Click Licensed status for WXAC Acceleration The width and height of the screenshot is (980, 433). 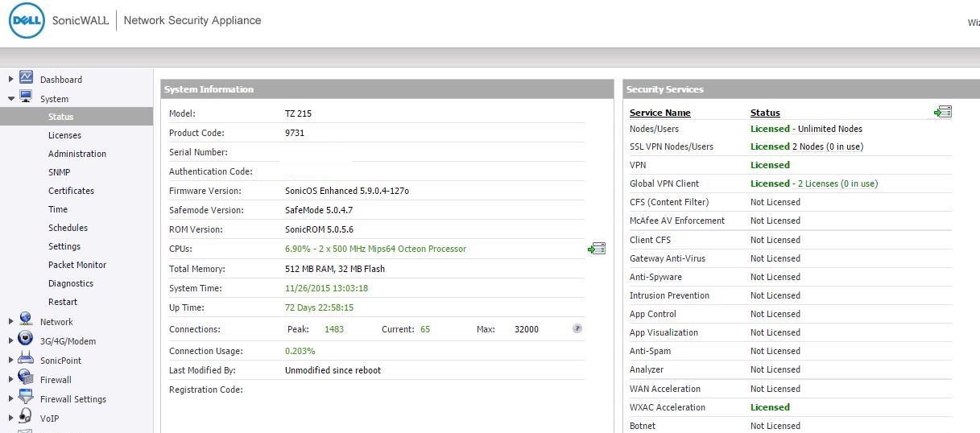[770, 407]
